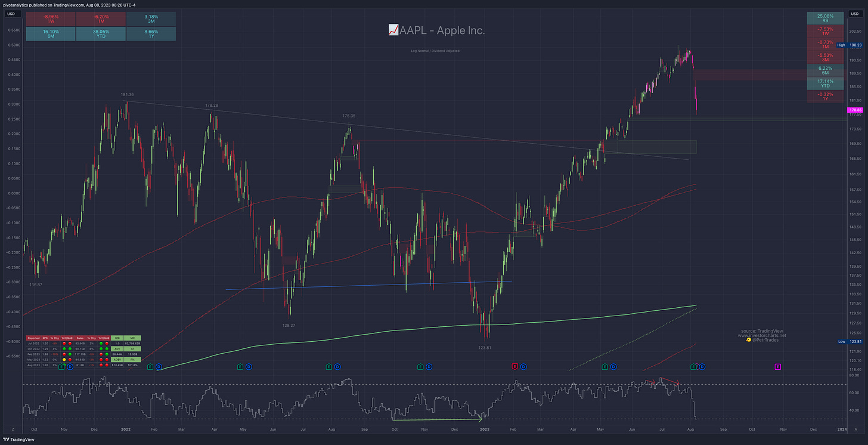Click the Log Normal / Dividend Adjusted subtitle
Viewport: 868px width, 445px height.
click(x=434, y=51)
